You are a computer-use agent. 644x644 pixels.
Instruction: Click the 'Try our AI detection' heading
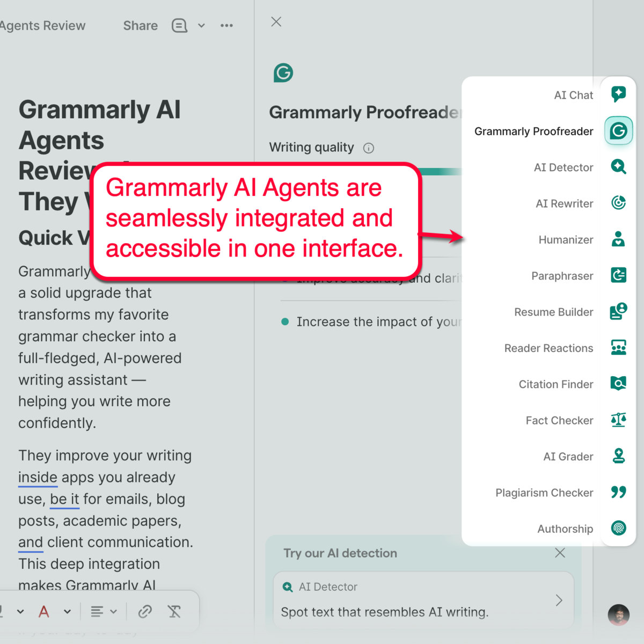tap(340, 553)
